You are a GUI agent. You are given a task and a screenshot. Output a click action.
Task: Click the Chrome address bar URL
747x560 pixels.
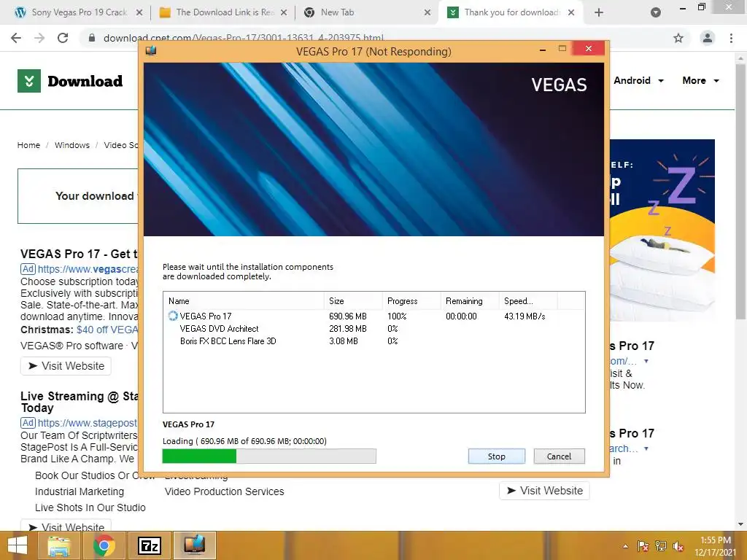pyautogui.click(x=244, y=38)
